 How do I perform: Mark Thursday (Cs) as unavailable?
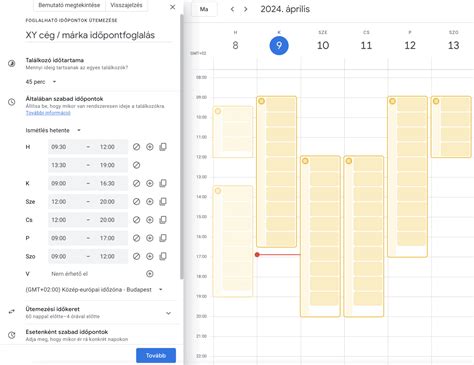pyautogui.click(x=136, y=220)
